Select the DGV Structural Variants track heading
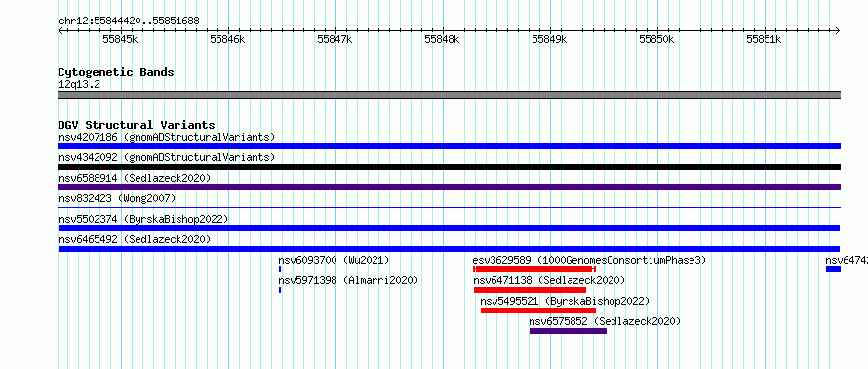The height and width of the screenshot is (369, 868). point(137,125)
